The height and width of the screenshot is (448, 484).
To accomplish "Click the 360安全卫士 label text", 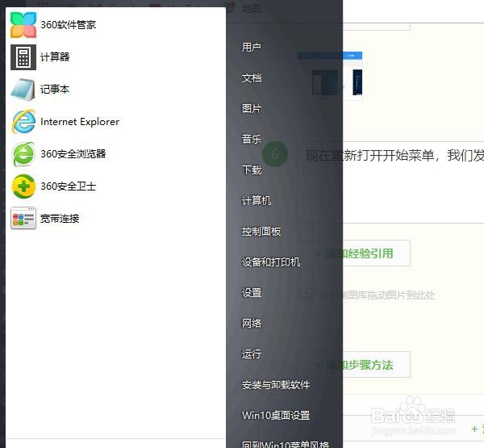I will (69, 186).
